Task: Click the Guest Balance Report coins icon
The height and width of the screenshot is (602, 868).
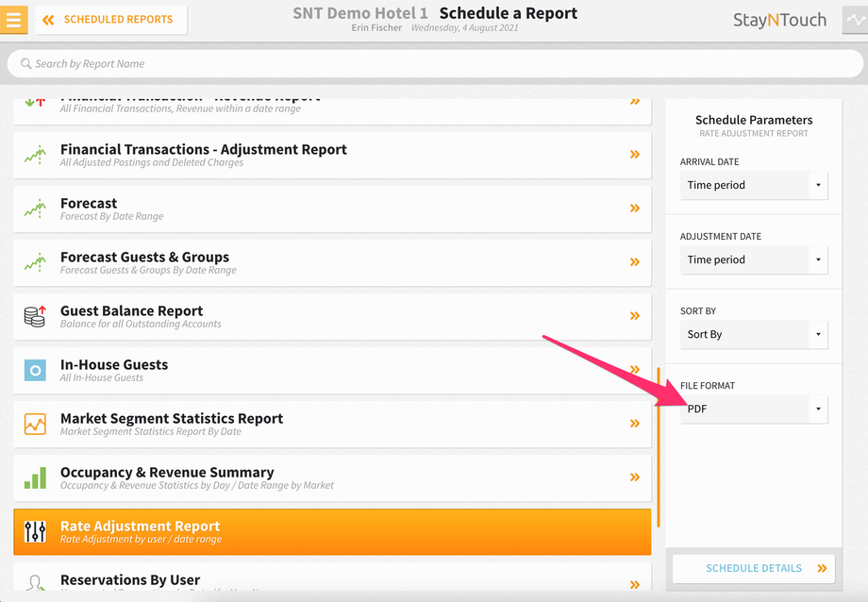Action: point(35,316)
